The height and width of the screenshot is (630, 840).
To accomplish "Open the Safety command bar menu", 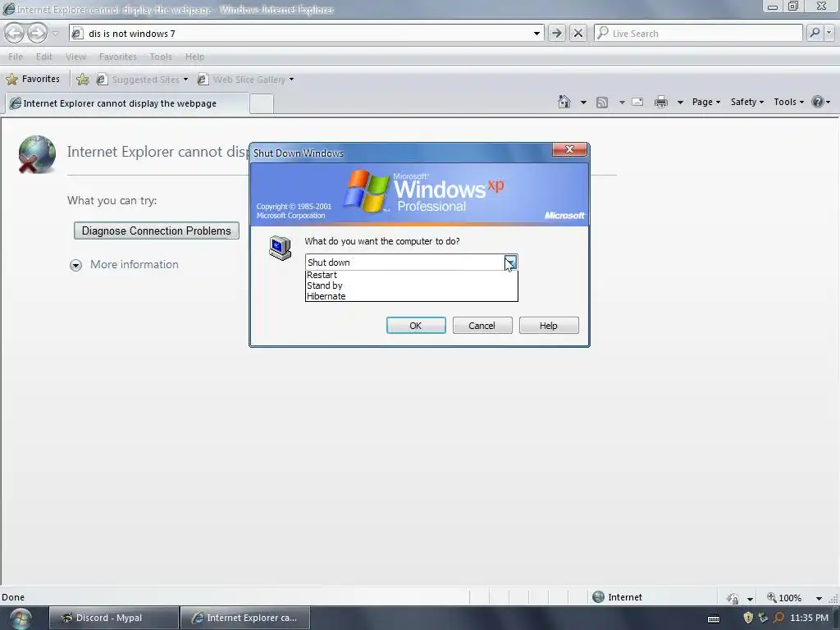I will [746, 102].
